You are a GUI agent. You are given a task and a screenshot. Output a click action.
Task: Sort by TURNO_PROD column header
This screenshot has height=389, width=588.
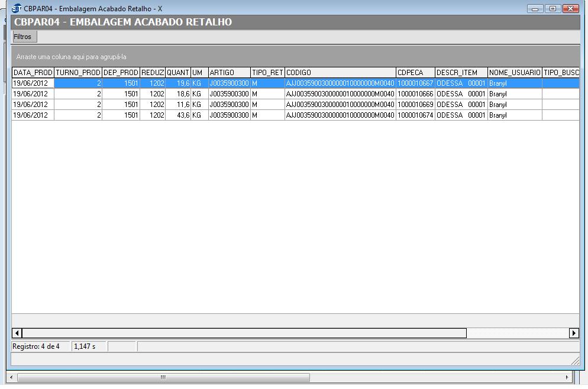[78, 73]
